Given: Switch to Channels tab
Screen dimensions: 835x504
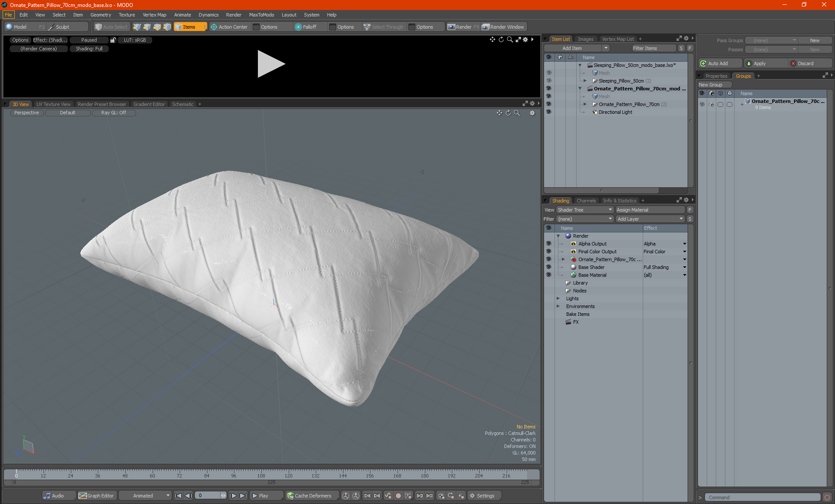Looking at the screenshot, I should tap(586, 201).
